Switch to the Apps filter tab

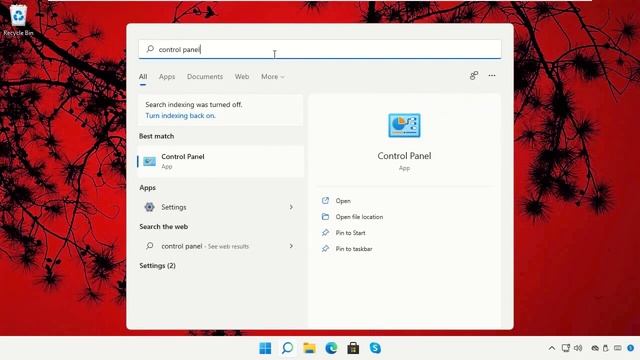click(167, 76)
